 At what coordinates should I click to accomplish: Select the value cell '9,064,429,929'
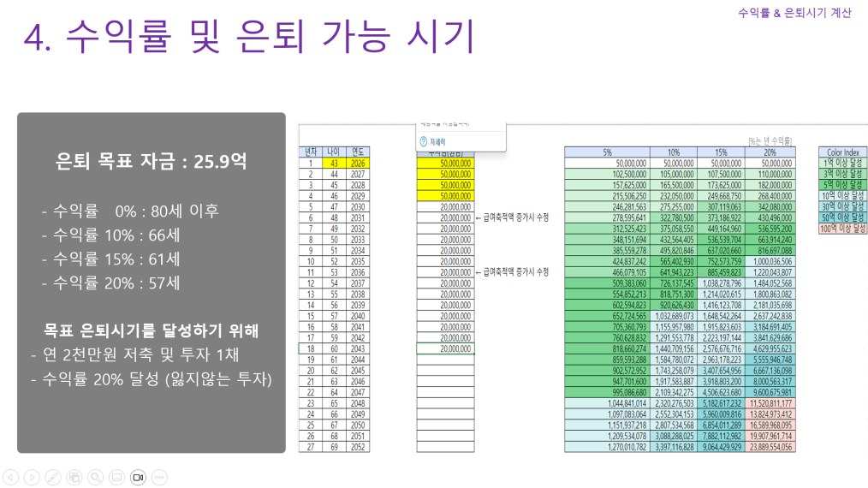[722, 447]
